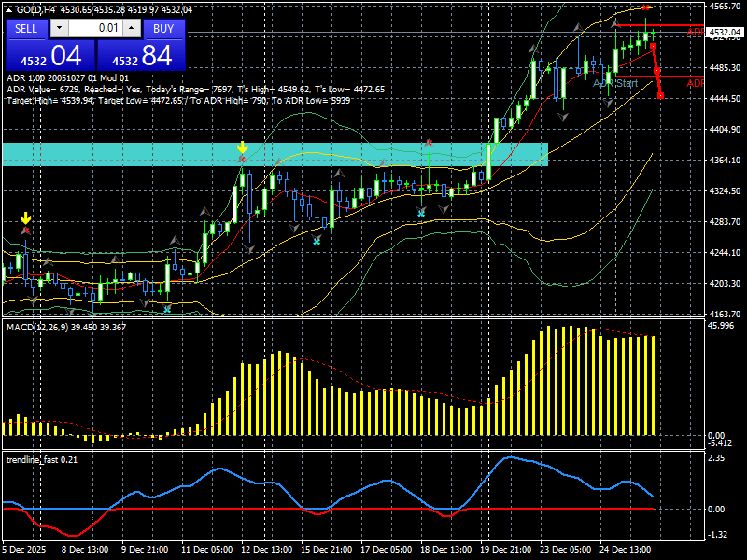Click the SELL button
747x560 pixels.
(x=26, y=29)
